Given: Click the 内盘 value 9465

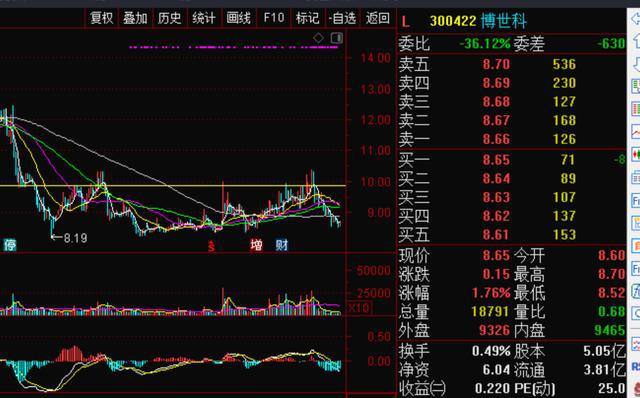Looking at the screenshot, I should [x=609, y=330].
